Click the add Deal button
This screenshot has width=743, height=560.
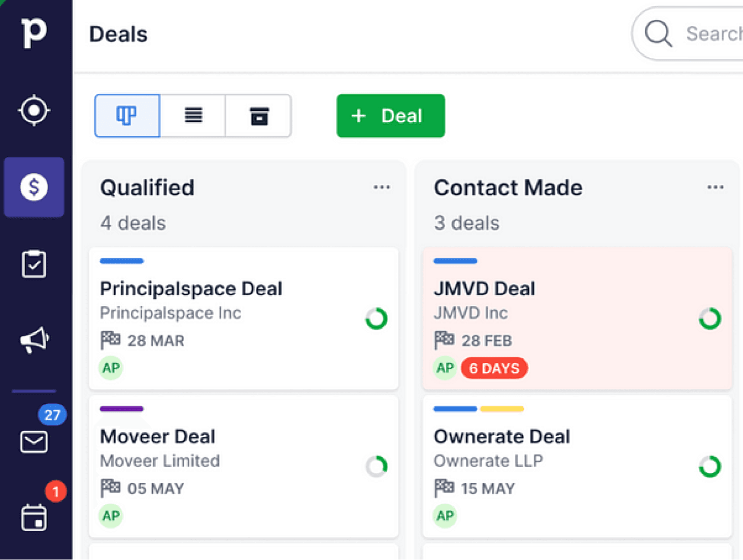pyautogui.click(x=390, y=116)
